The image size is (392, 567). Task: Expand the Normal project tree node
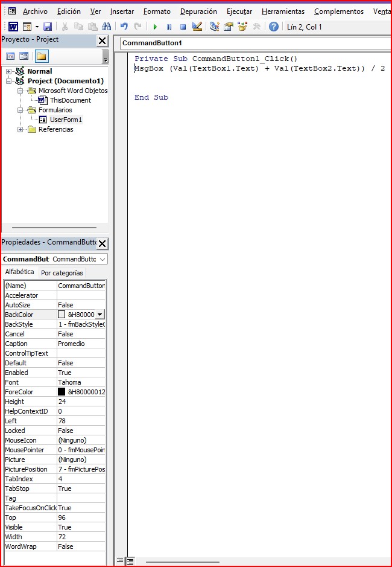(9, 71)
